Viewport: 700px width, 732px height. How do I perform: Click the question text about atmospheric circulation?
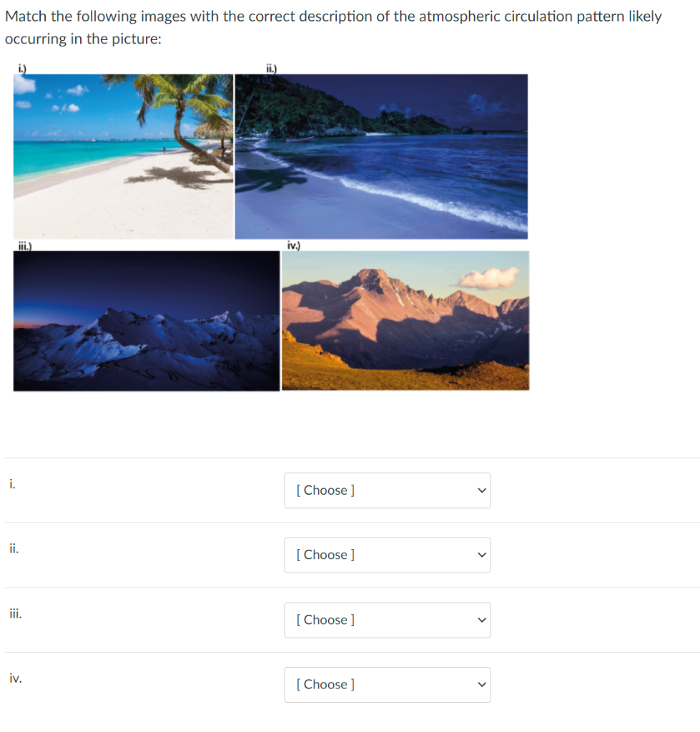pos(333,27)
